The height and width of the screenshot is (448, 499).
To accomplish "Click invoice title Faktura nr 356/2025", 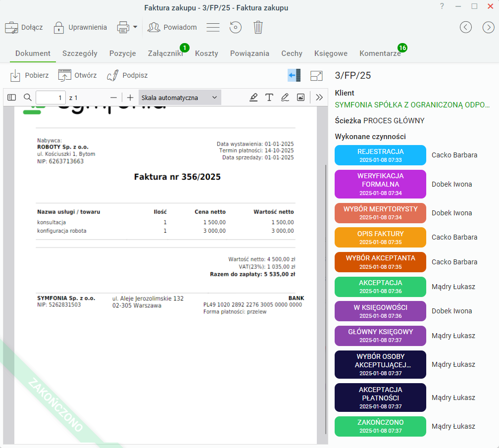I will (177, 177).
